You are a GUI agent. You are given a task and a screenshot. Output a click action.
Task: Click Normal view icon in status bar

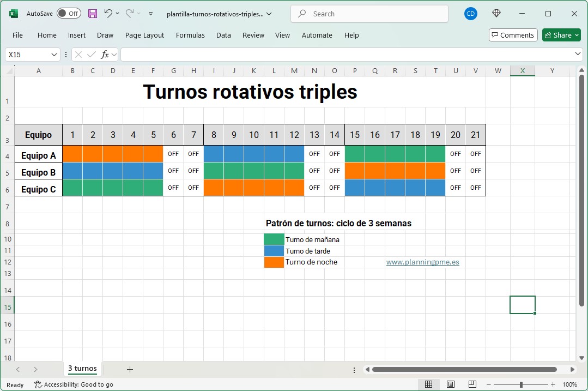click(429, 384)
